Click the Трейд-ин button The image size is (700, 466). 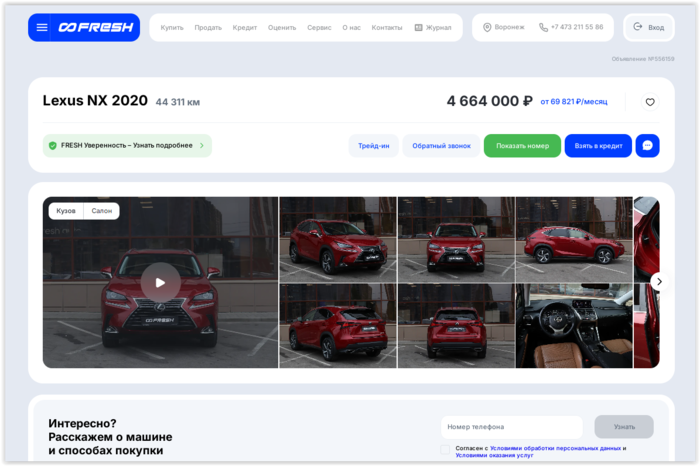374,146
